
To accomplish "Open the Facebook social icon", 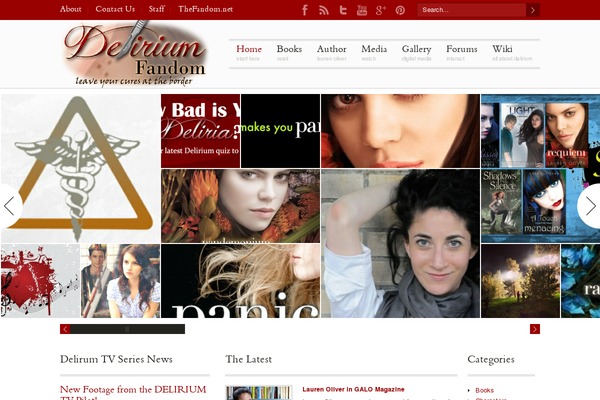I will coord(305,10).
